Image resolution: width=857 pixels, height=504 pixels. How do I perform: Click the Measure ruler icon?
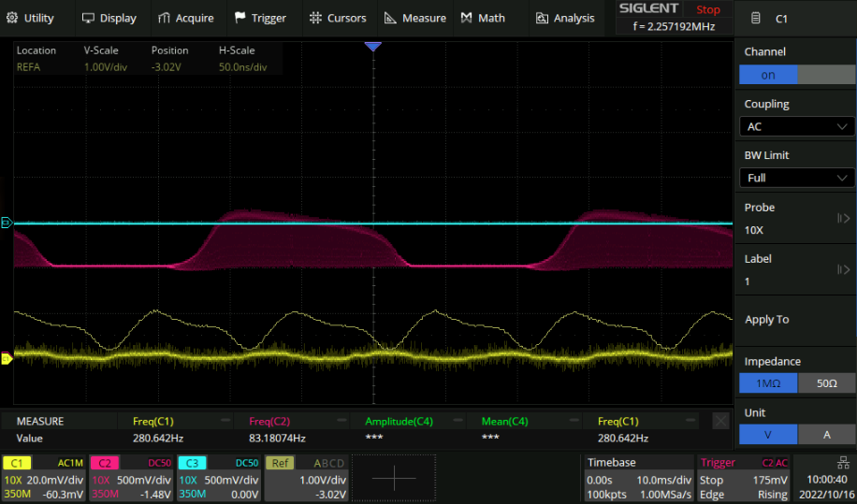tap(390, 18)
